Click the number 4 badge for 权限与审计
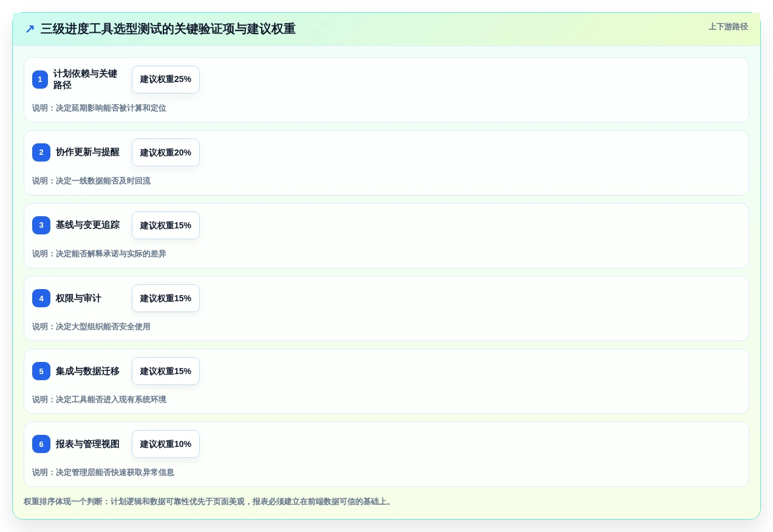The height and width of the screenshot is (532, 773). (41, 298)
